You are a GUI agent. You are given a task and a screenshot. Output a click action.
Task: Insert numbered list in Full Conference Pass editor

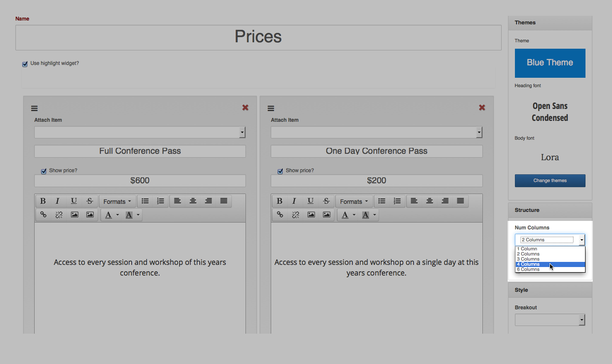[161, 201]
